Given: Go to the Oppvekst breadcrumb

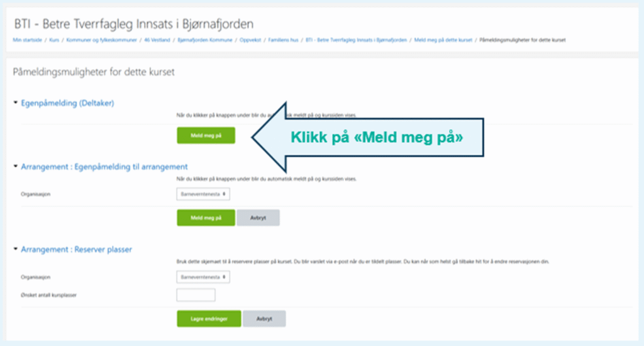Looking at the screenshot, I should point(251,40).
